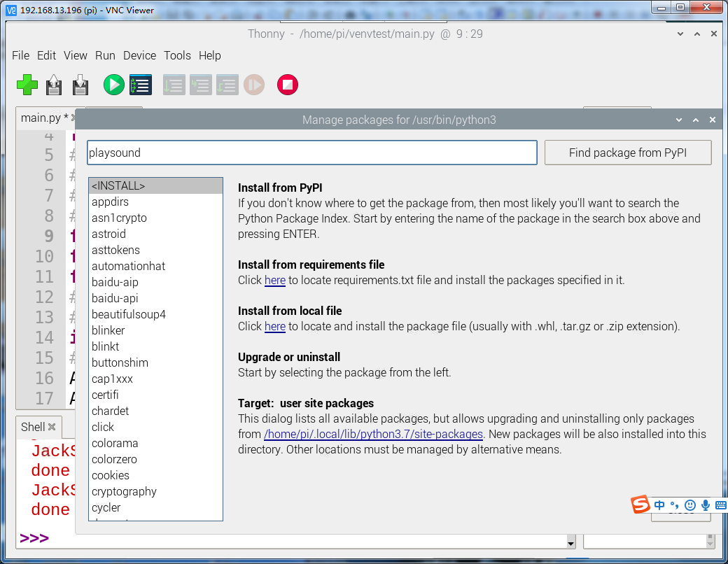Focus the playsound package search field
The image size is (728, 564).
click(312, 153)
